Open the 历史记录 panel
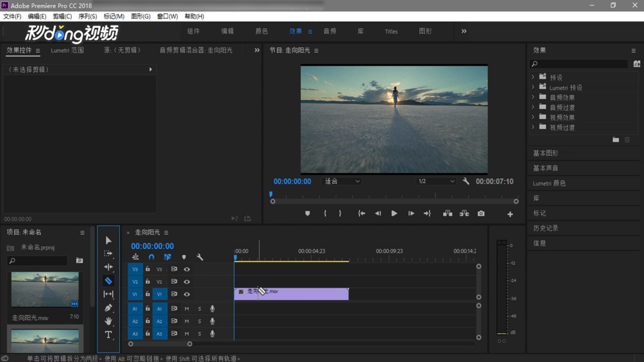Image resolution: width=644 pixels, height=362 pixels. (x=546, y=228)
